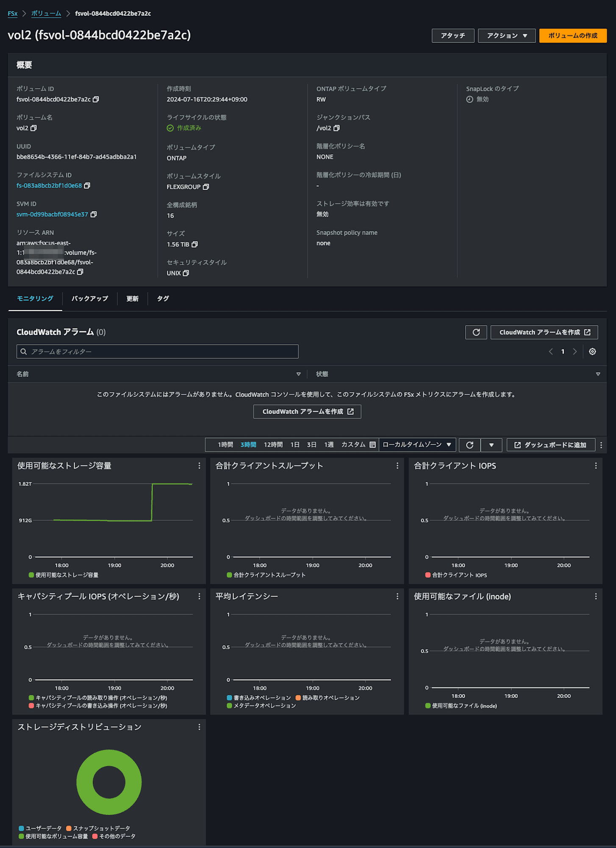Open menu for キャパシティプール IOPS chart
This screenshot has width=616, height=848.
[199, 596]
